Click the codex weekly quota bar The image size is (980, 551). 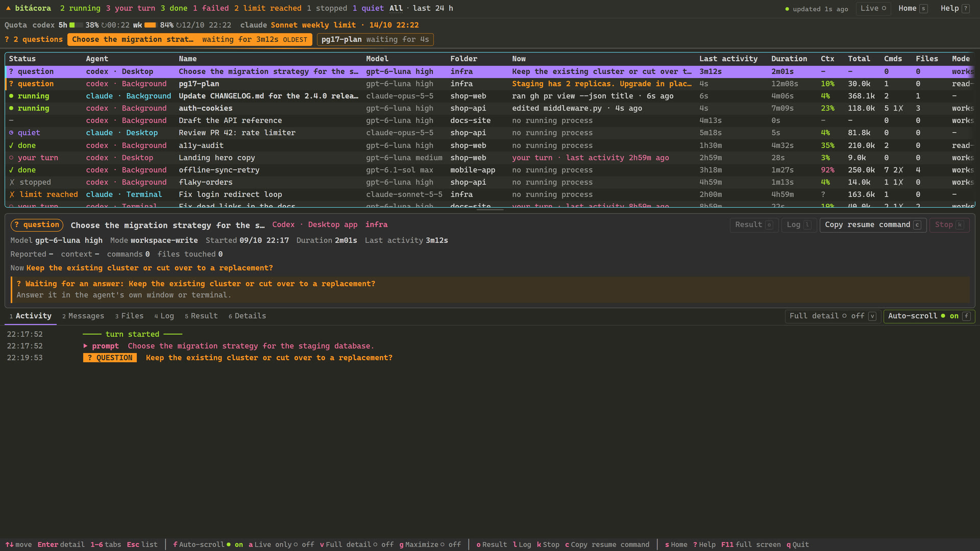point(151,25)
